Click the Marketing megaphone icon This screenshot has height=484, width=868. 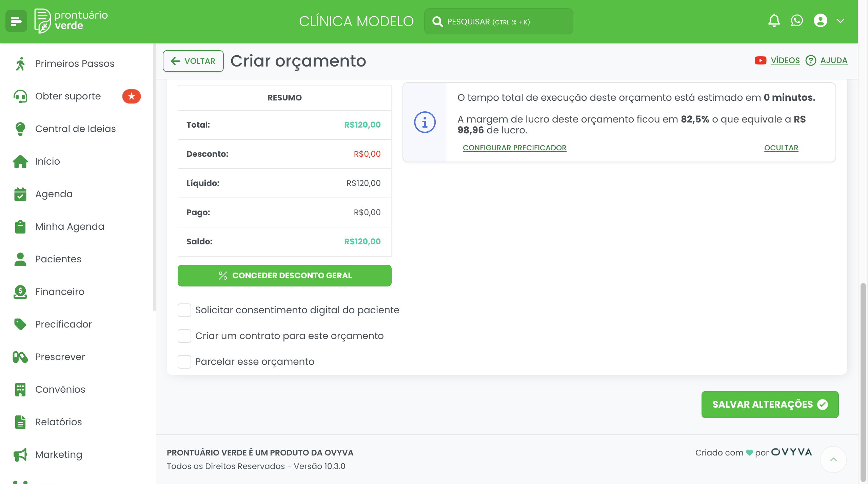pos(20,454)
